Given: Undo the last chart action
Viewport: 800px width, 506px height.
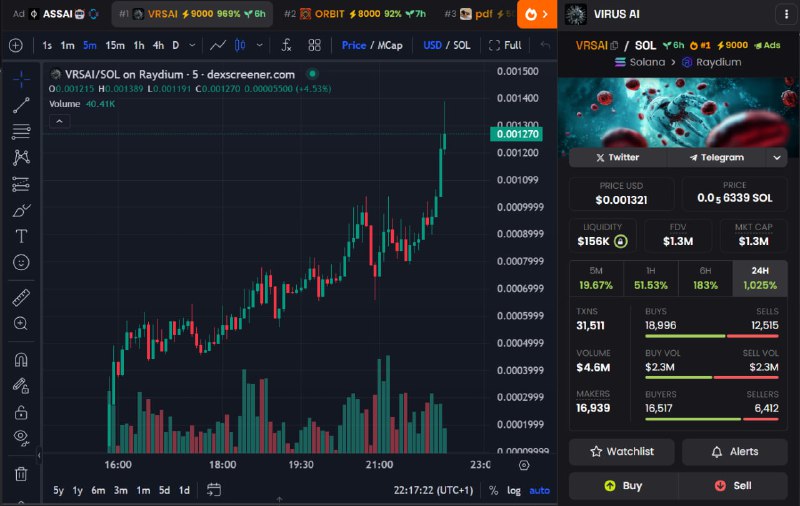Looking at the screenshot, I should [545, 45].
